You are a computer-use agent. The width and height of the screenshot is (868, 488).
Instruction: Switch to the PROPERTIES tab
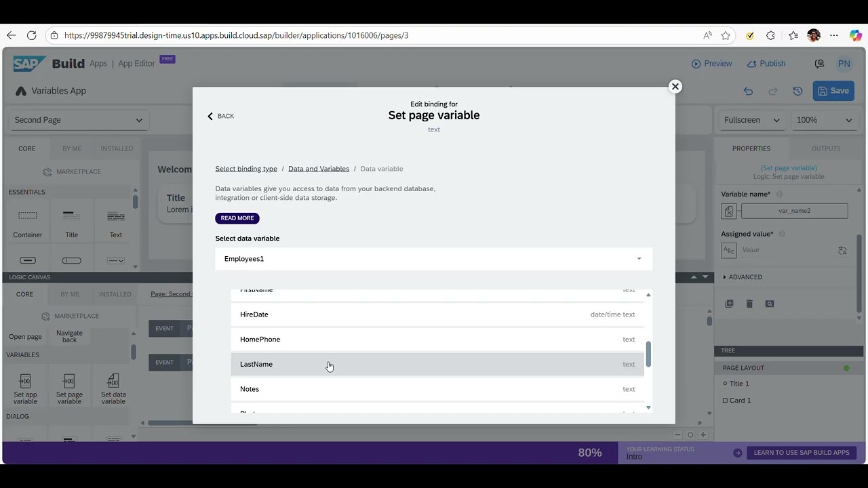pos(751,148)
